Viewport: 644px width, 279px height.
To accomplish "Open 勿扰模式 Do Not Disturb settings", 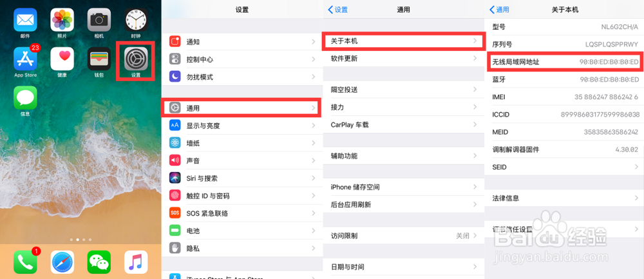I will coord(241,77).
